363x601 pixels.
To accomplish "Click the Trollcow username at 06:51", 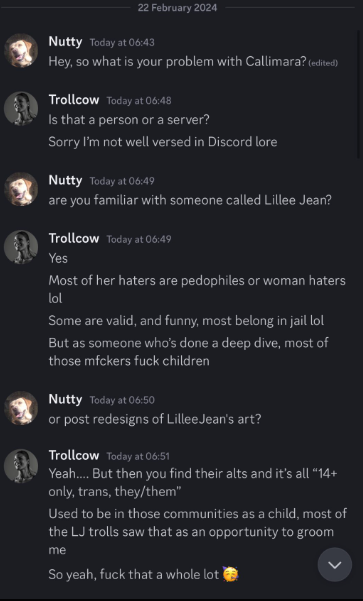I will (x=74, y=455).
